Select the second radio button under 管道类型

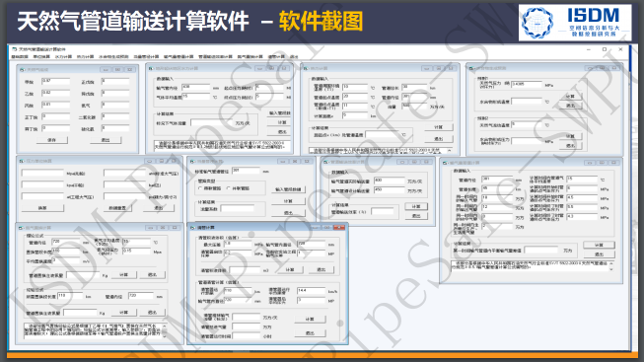pos(229,188)
